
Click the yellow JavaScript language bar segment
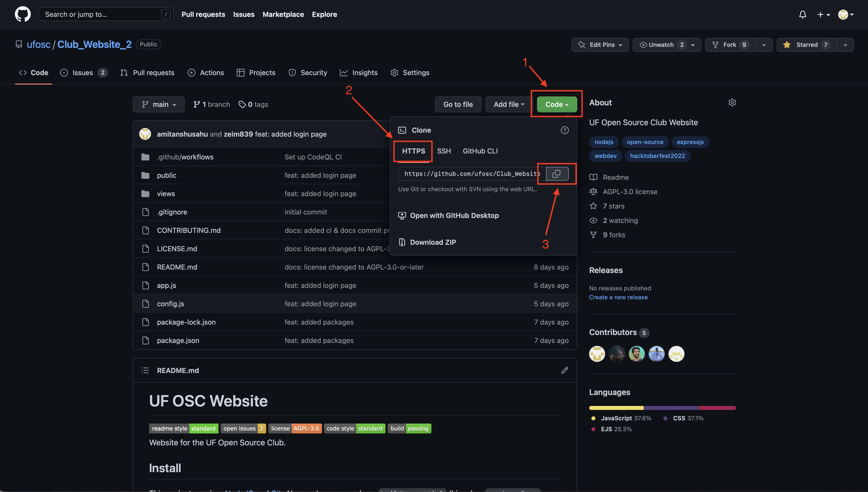pos(616,408)
